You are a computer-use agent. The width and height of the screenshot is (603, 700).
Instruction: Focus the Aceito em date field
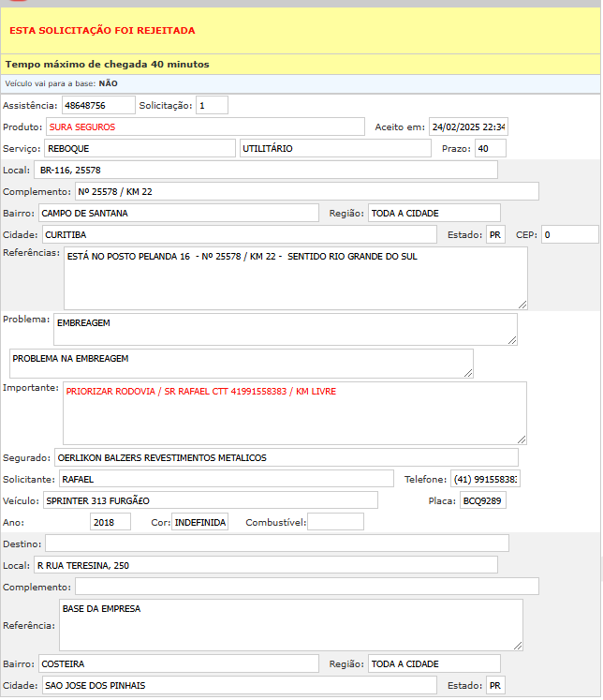468,127
